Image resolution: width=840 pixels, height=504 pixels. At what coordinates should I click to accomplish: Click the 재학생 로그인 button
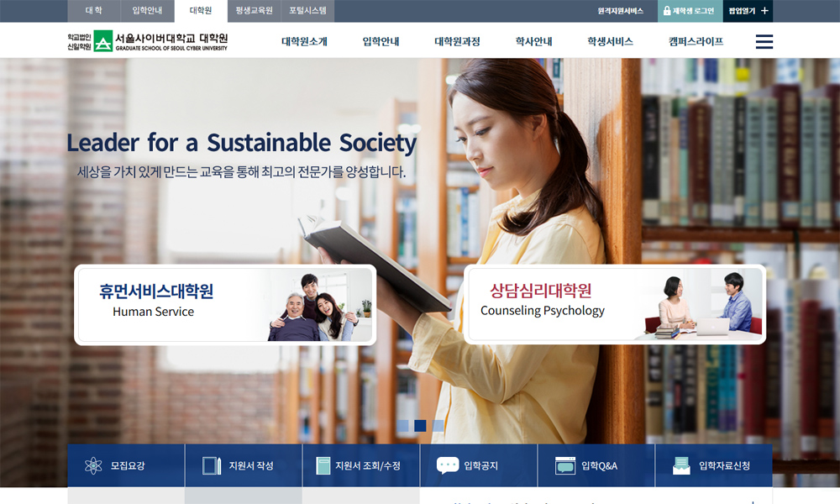(690, 11)
